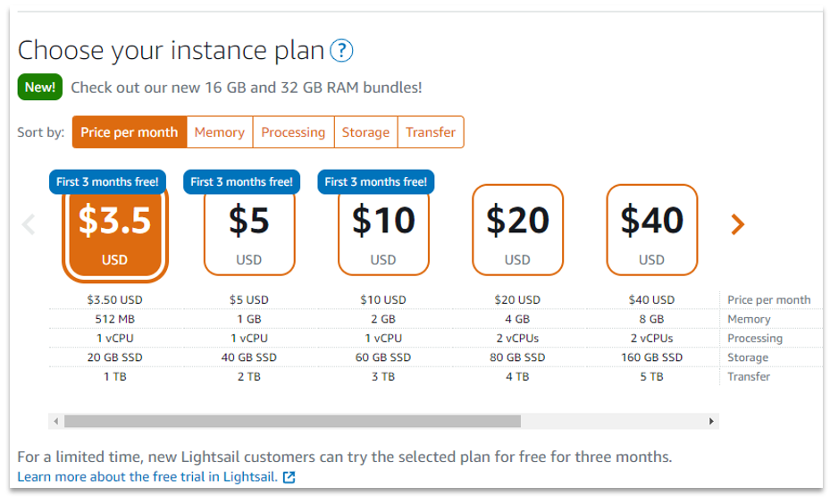The image size is (830, 504).
Task: Click the green New! badge
Action: pyautogui.click(x=40, y=87)
